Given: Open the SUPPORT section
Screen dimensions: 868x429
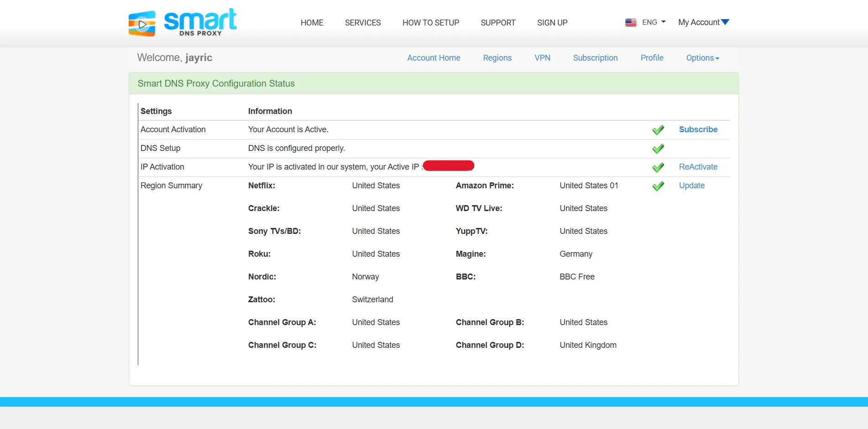Looking at the screenshot, I should tap(498, 22).
